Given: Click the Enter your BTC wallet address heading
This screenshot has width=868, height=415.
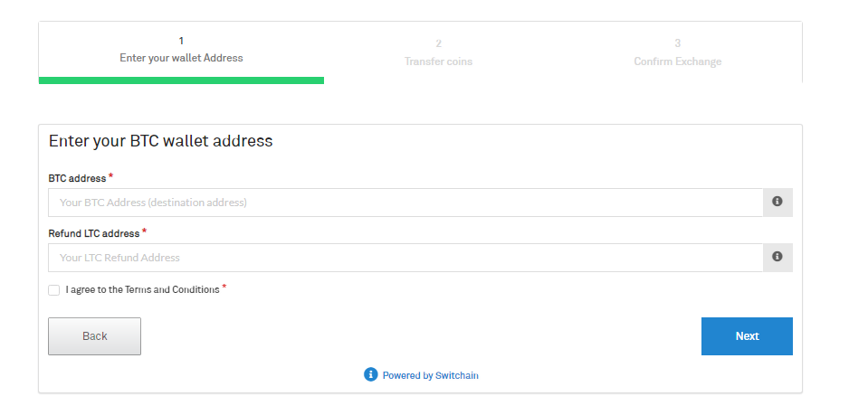Looking at the screenshot, I should coord(160,141).
